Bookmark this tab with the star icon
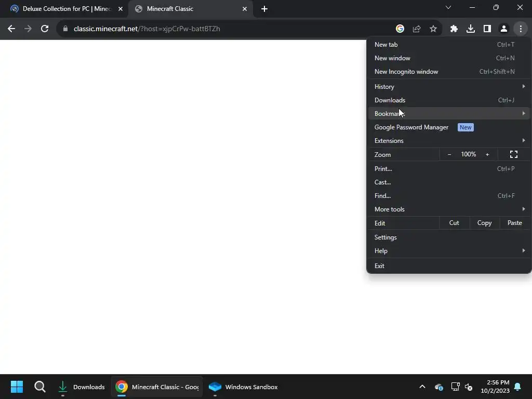This screenshot has width=532, height=399. [433, 29]
